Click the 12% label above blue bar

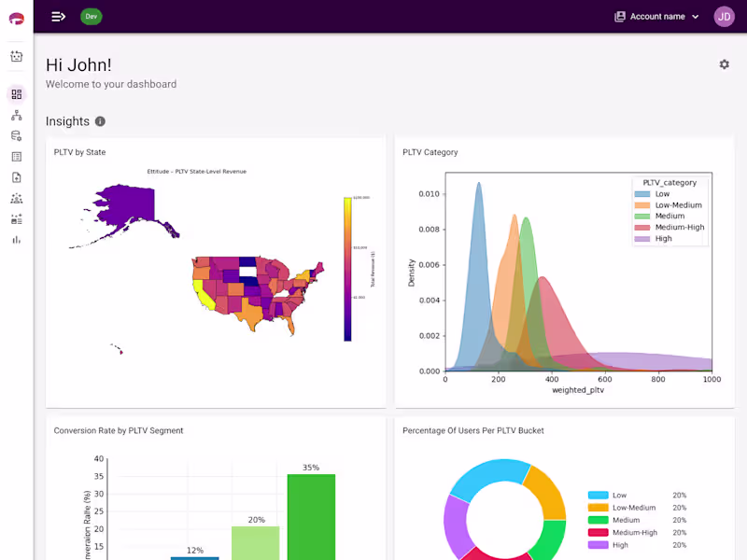[x=195, y=550]
